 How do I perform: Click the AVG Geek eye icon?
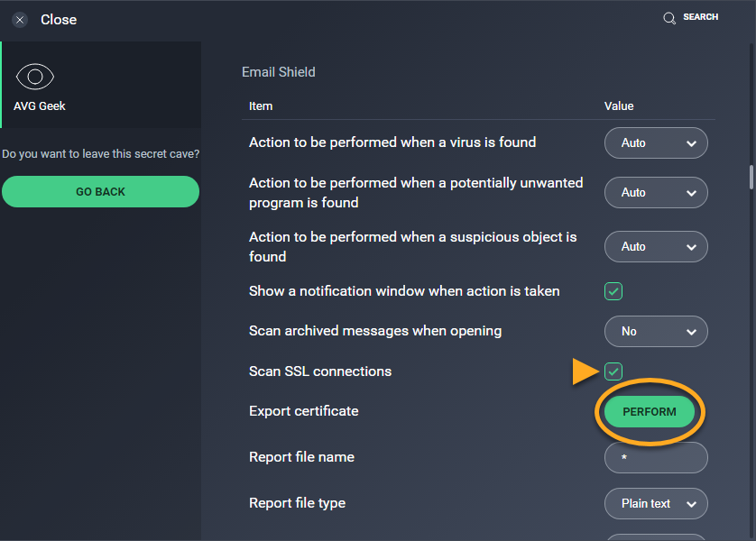tap(35, 78)
